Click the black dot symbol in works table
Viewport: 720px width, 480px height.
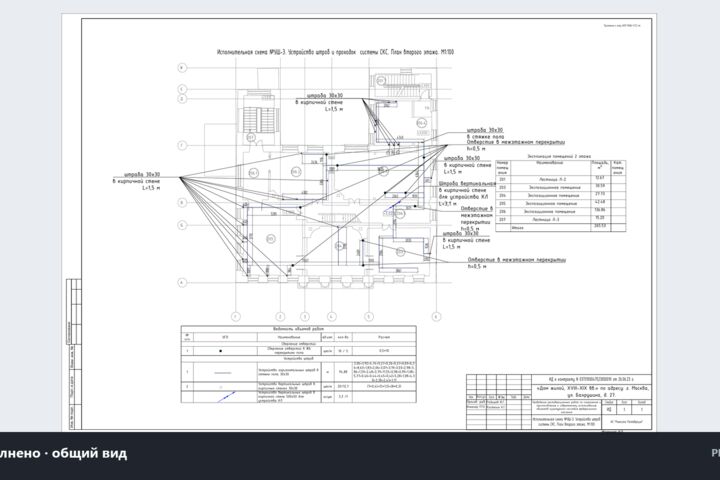(x=221, y=351)
